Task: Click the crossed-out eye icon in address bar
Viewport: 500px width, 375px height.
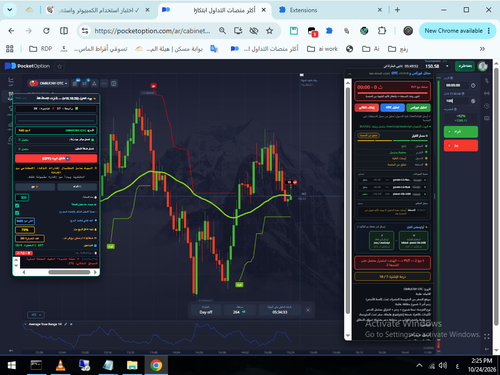Action: [x=254, y=31]
